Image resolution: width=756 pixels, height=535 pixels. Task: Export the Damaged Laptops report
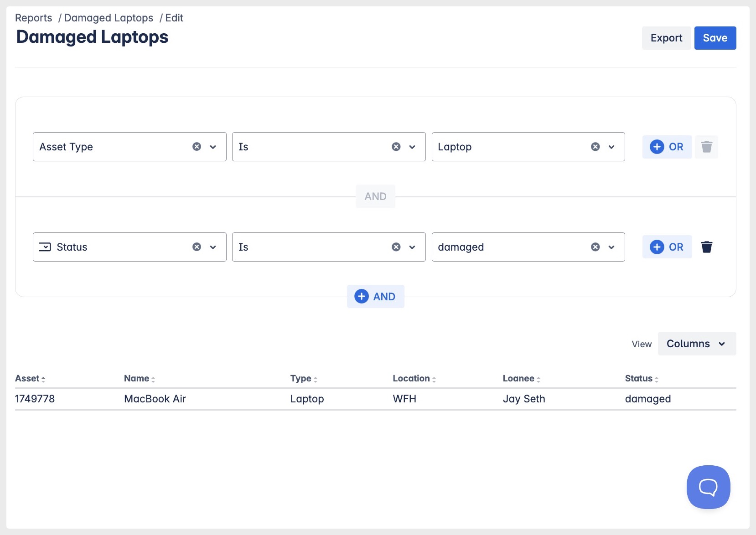[x=666, y=38]
